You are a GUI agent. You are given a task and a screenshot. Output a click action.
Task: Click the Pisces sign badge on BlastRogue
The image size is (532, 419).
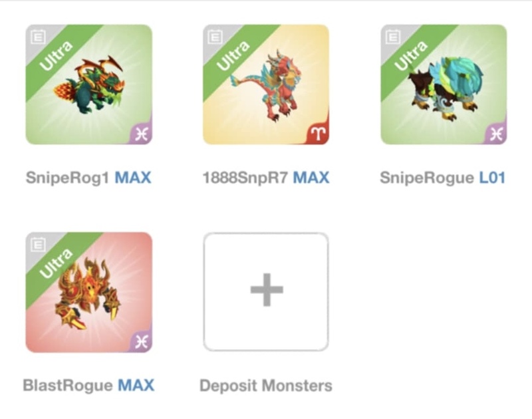(142, 342)
